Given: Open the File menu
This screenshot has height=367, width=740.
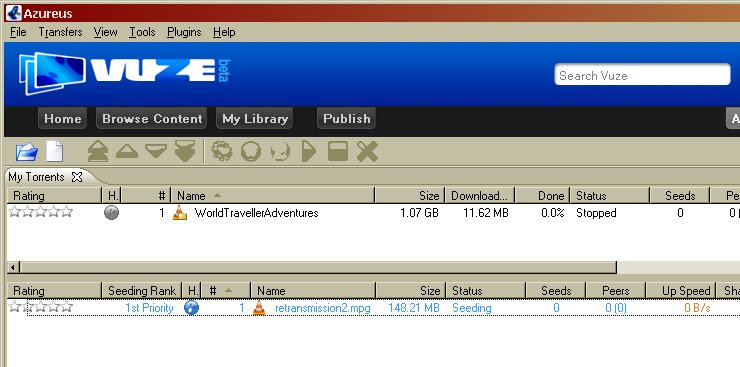Looking at the screenshot, I should click(x=18, y=32).
